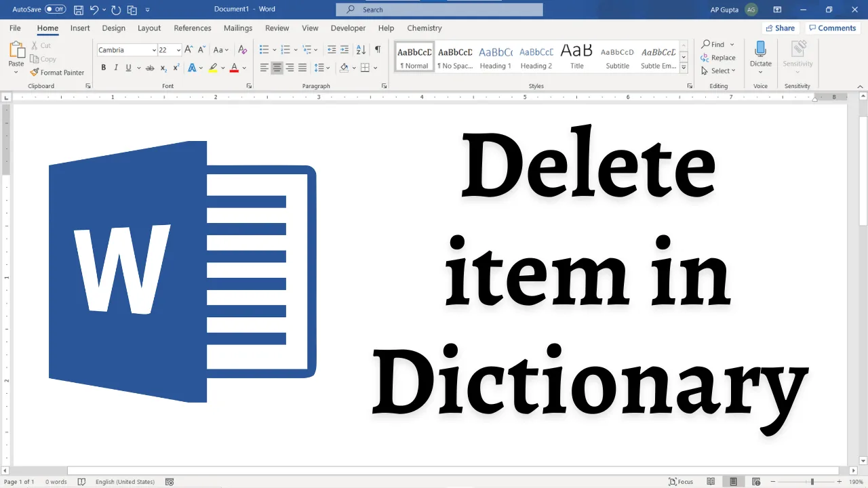The image size is (868, 488).
Task: Click the Center alignment icon
Action: tap(277, 67)
